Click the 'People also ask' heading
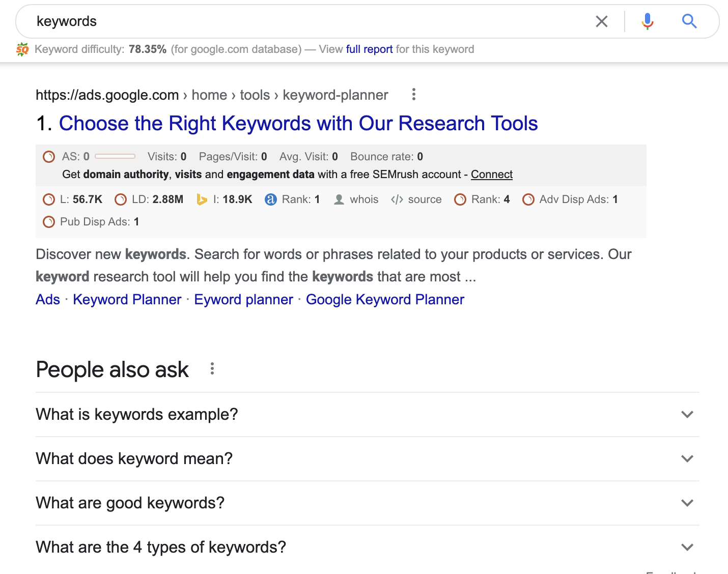 tap(112, 369)
